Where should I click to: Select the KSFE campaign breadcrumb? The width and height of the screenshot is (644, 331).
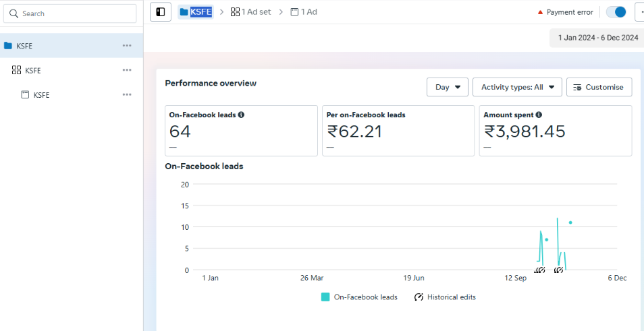tap(195, 12)
